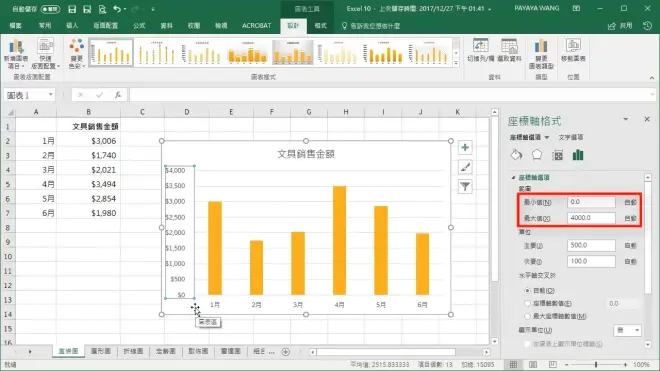This screenshot has height=371, width=660.
Task: Open Axis Options dropdown arrow in pane header
Action: click(x=547, y=137)
